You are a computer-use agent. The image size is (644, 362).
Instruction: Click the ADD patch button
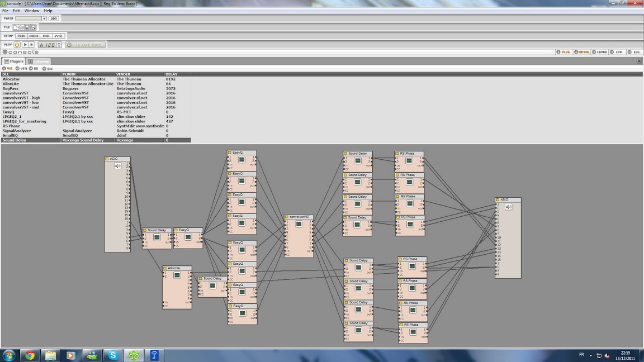(x=54, y=18)
